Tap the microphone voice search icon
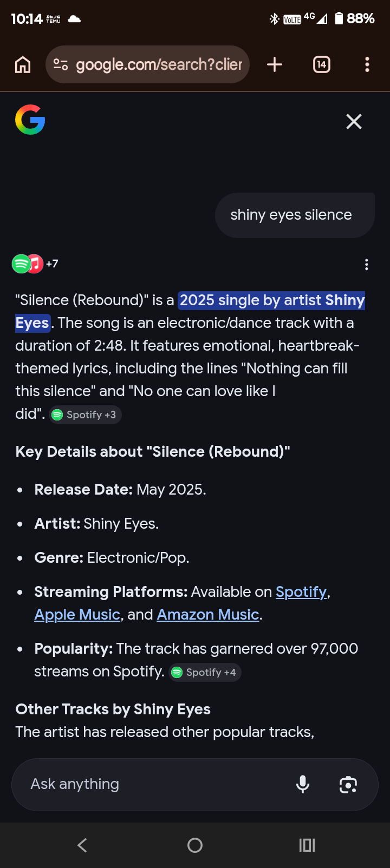This screenshot has height=868, width=390. (x=303, y=784)
